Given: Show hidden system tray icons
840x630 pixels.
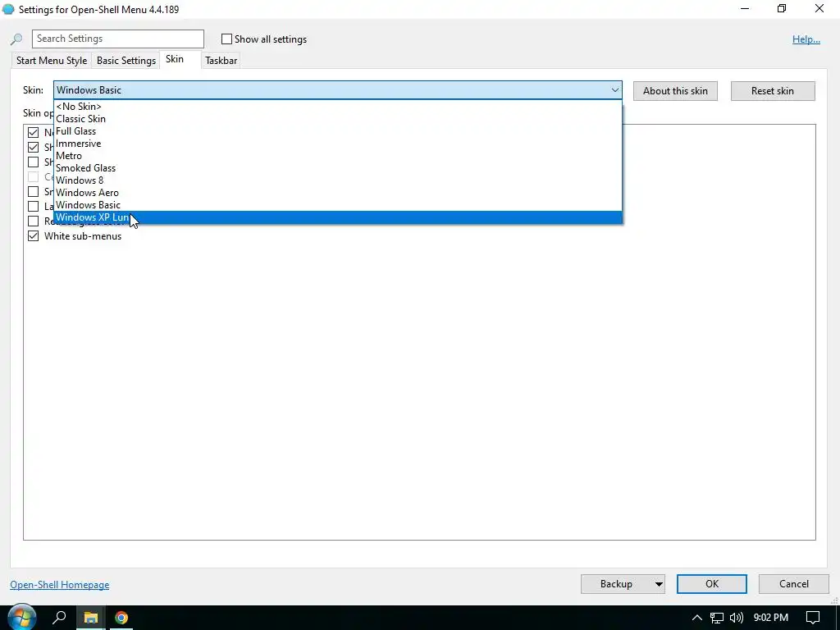Looking at the screenshot, I should coord(696,618).
